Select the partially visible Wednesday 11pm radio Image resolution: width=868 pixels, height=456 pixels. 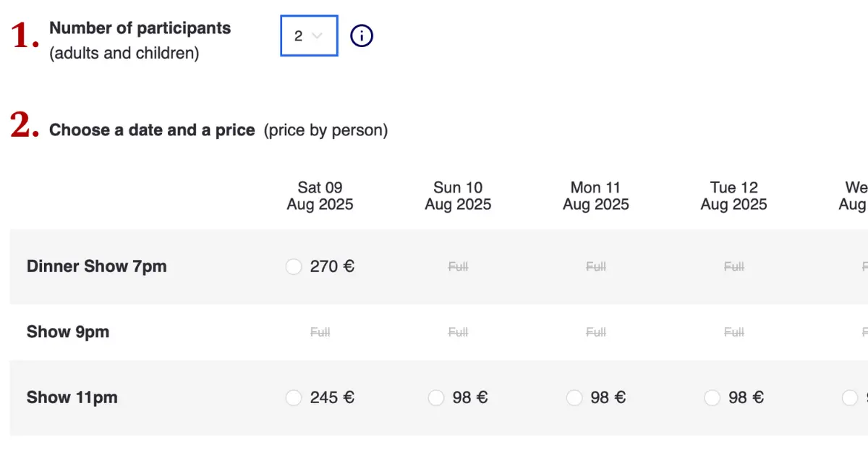850,398
